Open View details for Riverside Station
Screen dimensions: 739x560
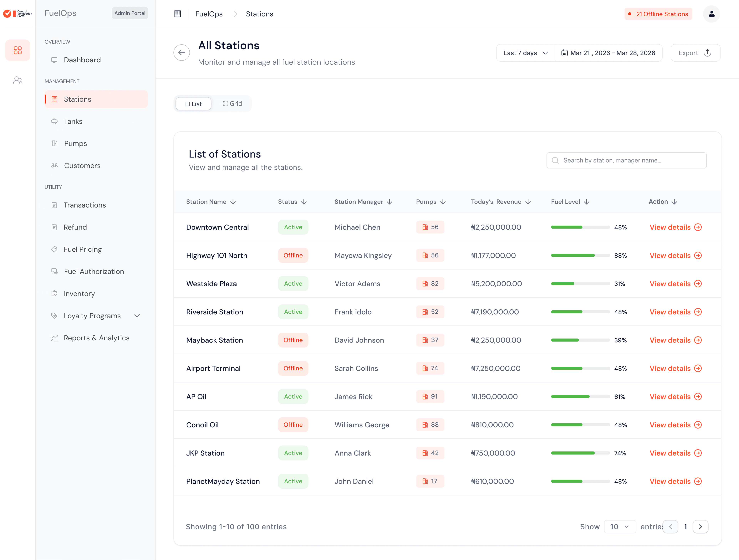675,312
